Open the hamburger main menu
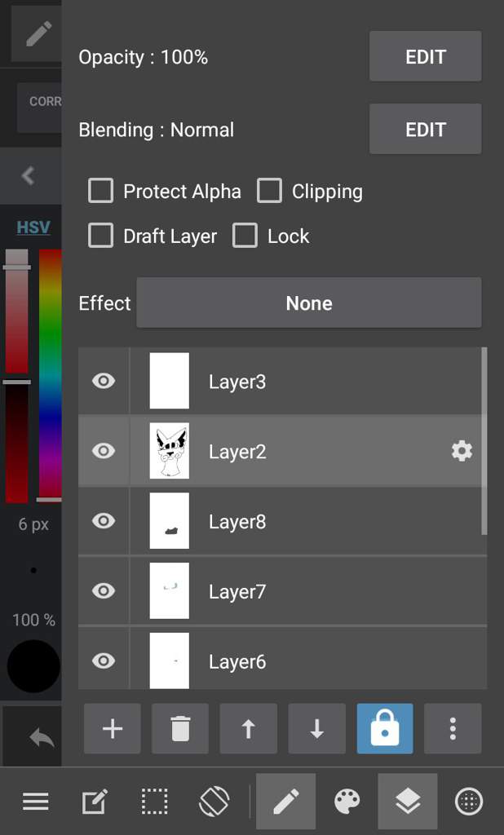Screen dimensions: 504x835 click(x=36, y=802)
